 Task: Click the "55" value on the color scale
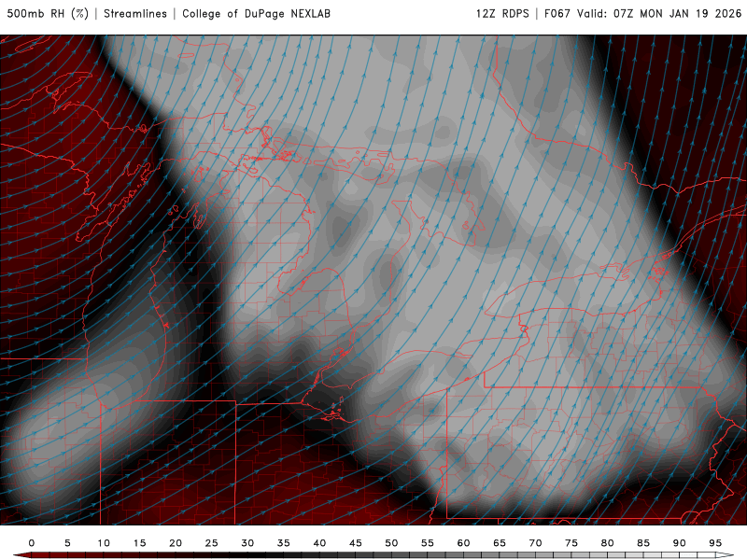pyautogui.click(x=428, y=543)
